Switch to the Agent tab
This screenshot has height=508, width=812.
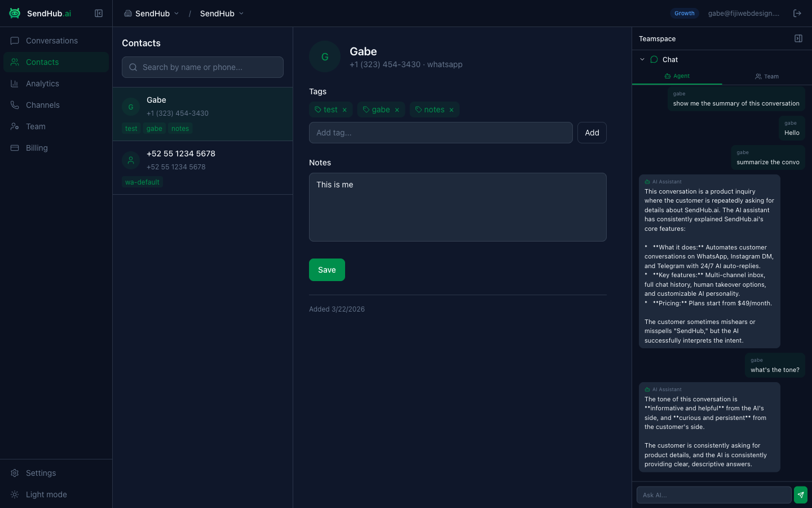677,76
